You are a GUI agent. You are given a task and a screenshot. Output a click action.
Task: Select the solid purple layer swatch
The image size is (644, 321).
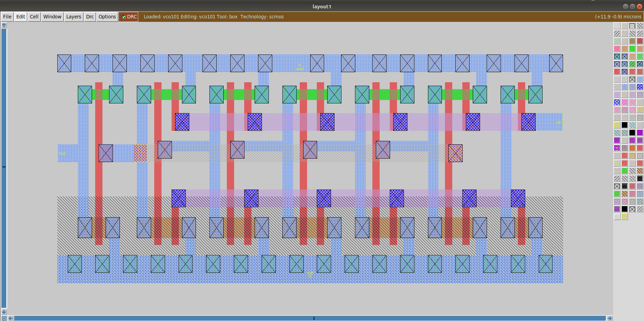617,140
